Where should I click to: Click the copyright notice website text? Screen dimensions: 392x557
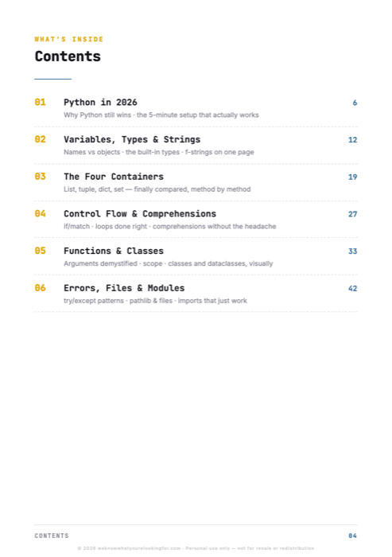pyautogui.click(x=139, y=548)
